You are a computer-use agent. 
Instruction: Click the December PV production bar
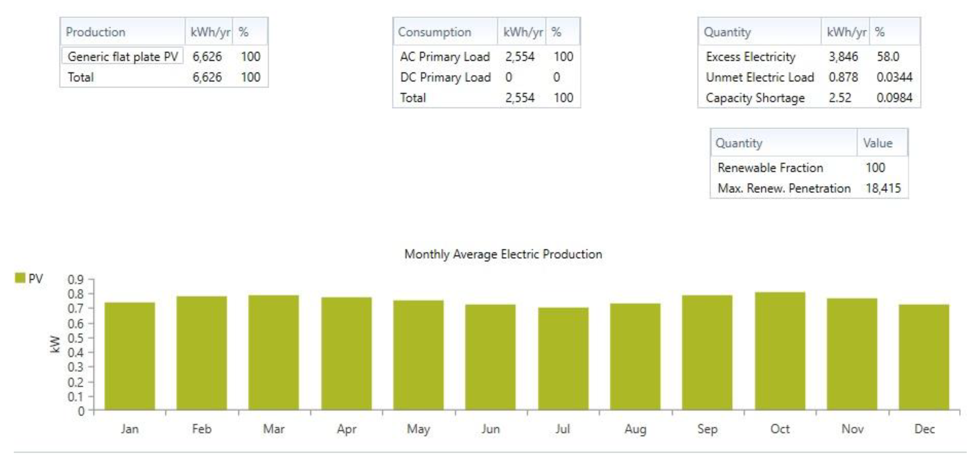pyautogui.click(x=924, y=357)
